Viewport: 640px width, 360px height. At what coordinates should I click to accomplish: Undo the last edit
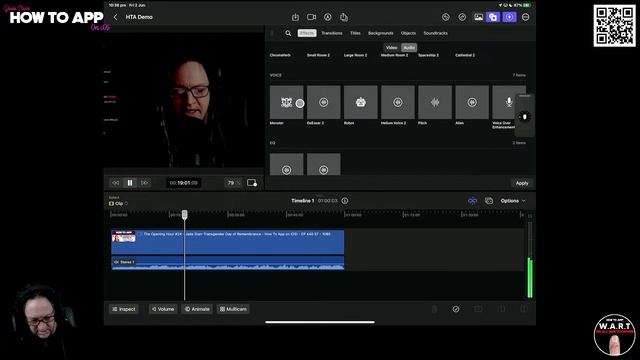tap(446, 17)
